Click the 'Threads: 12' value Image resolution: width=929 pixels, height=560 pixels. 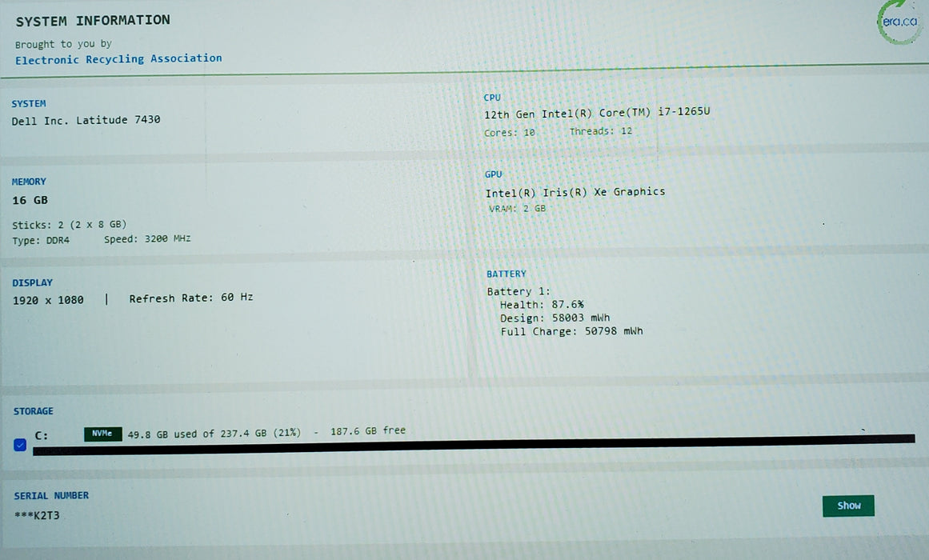[601, 131]
